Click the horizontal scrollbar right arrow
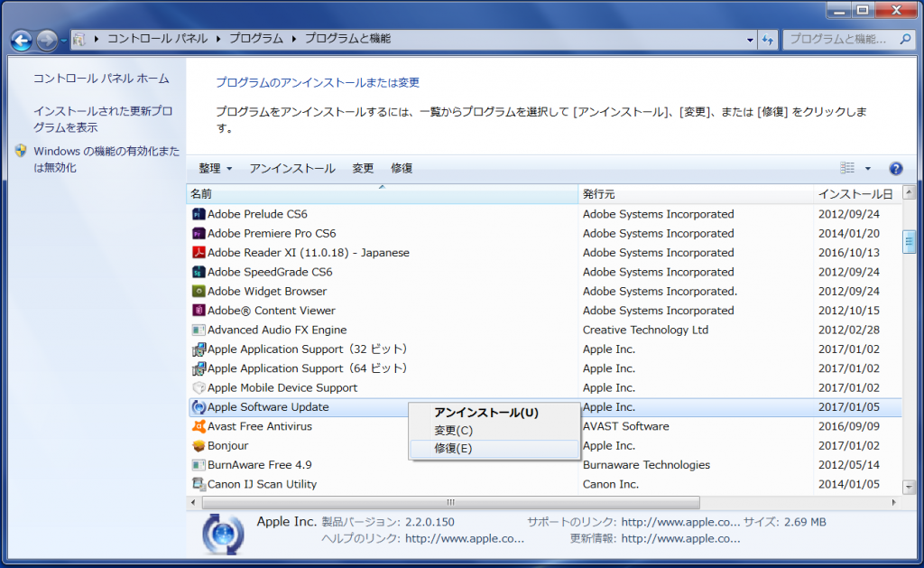Viewport: 924px width, 568px height. pyautogui.click(x=894, y=502)
